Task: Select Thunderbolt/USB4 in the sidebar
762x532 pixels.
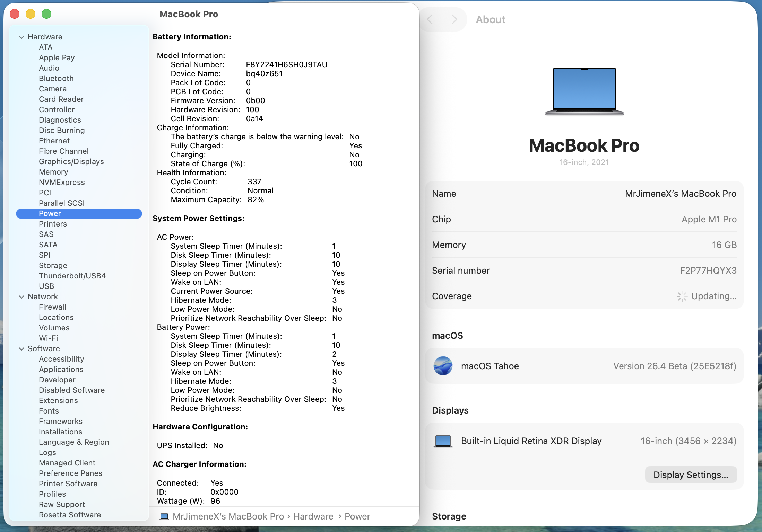Action: click(72, 276)
